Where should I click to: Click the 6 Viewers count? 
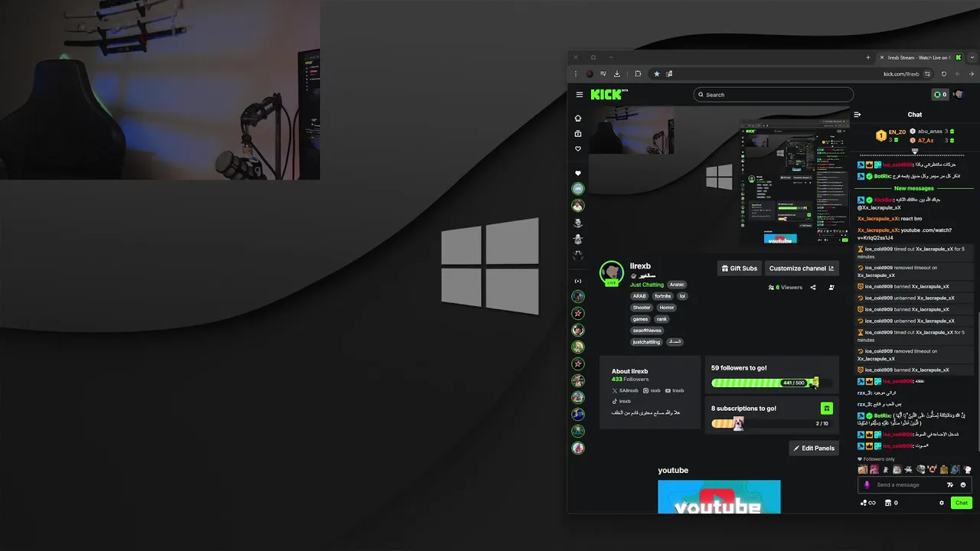pyautogui.click(x=785, y=288)
